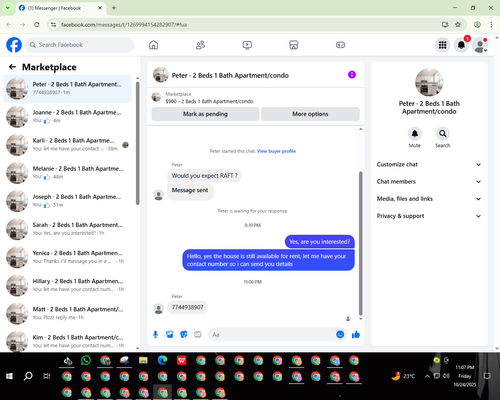Open the Chrome tab search dropdown
500x400 pixels.
point(7,8)
